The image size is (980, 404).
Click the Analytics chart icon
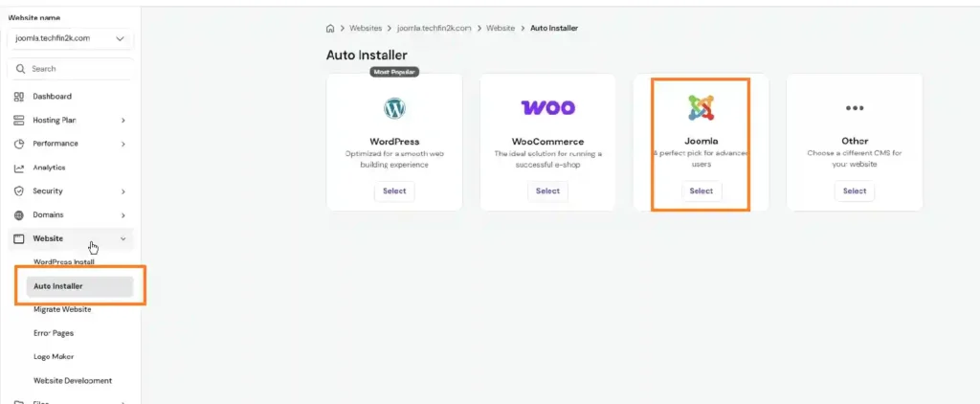coord(19,168)
